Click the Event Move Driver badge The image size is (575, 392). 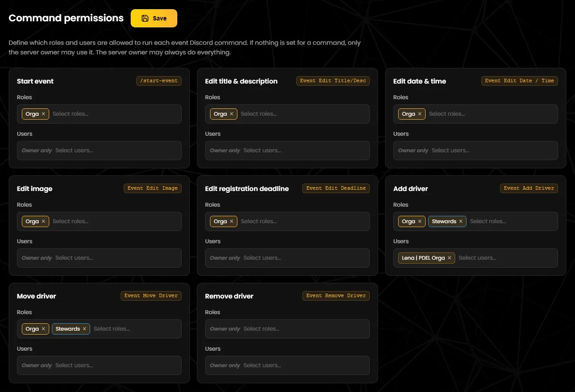coord(151,296)
